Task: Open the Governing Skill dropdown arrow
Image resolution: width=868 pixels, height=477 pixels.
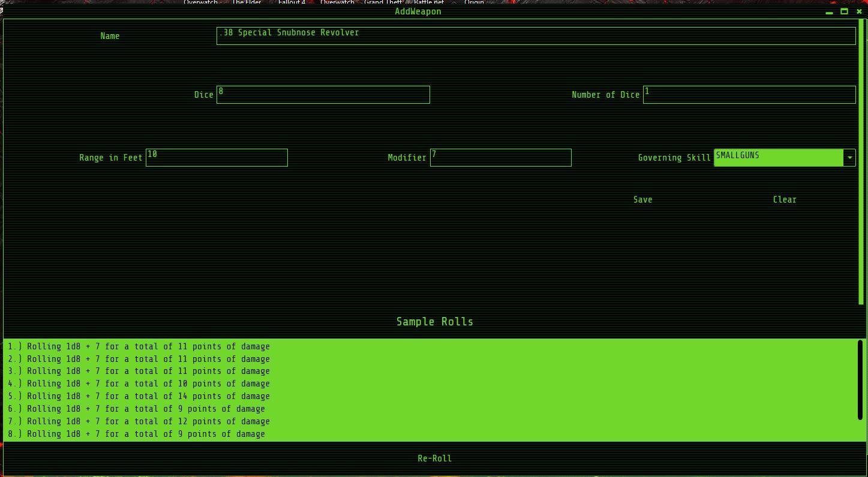Action: [x=850, y=158]
